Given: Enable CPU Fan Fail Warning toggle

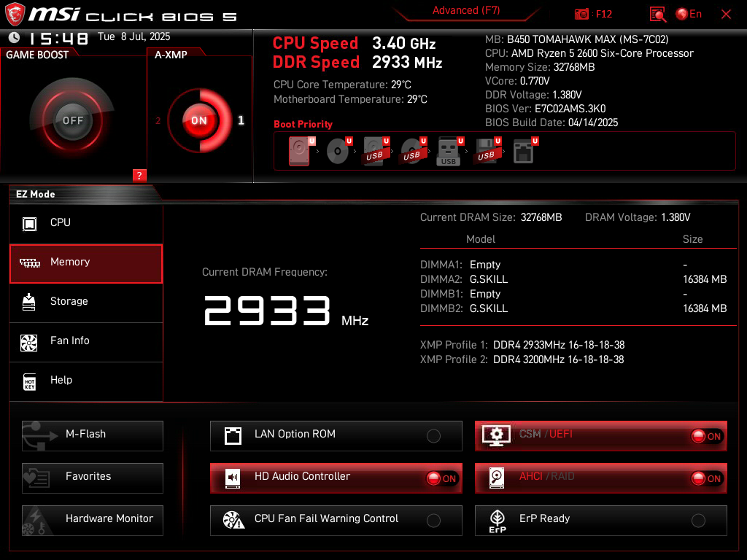Looking at the screenshot, I should (433, 521).
